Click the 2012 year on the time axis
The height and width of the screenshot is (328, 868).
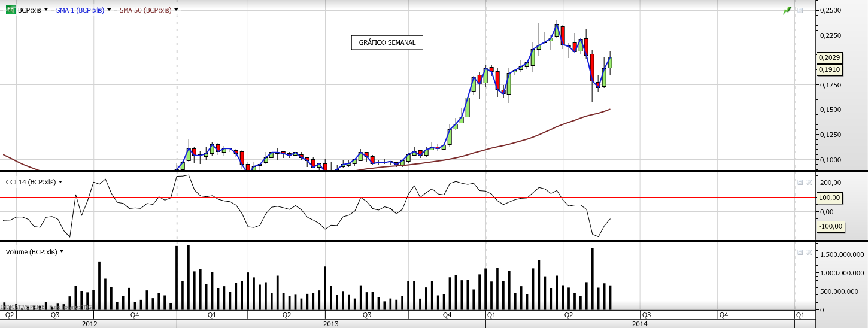(x=89, y=324)
